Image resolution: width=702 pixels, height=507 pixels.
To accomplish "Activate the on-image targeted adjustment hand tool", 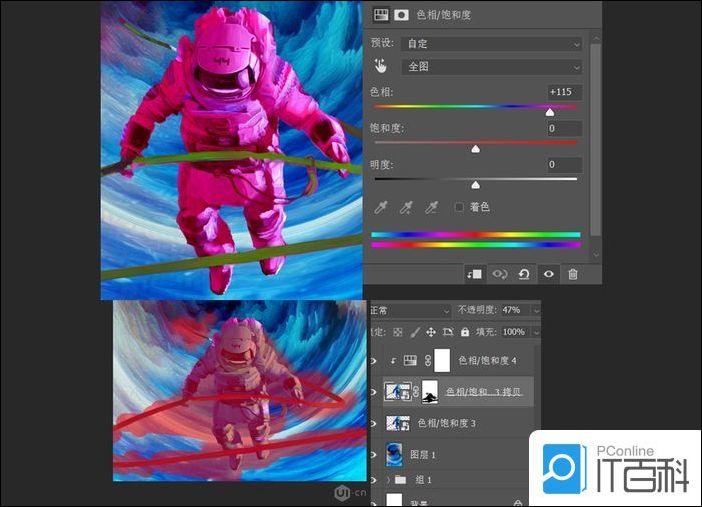I will (x=381, y=66).
